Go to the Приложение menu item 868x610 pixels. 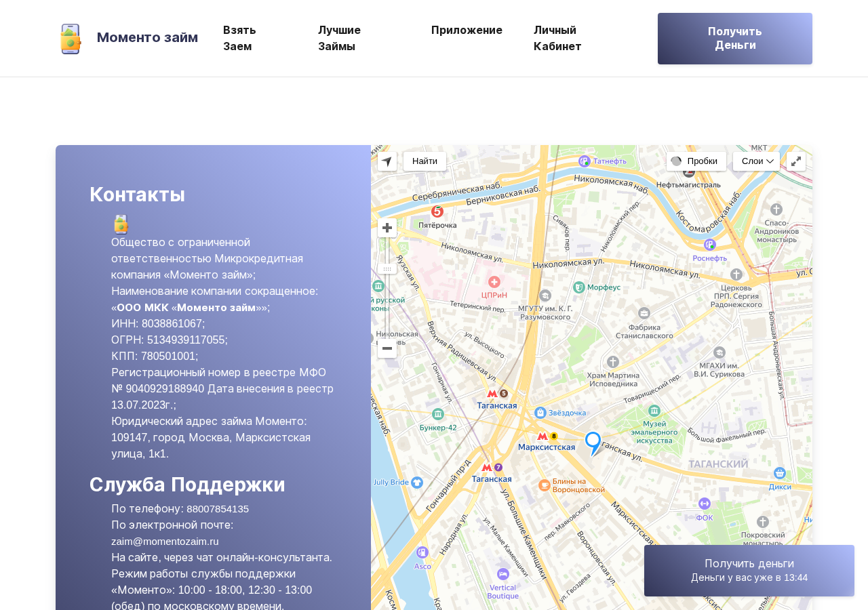click(467, 30)
